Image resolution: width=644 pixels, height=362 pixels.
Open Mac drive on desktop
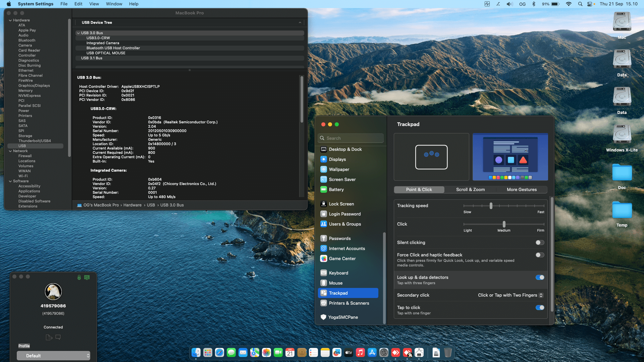(x=622, y=25)
